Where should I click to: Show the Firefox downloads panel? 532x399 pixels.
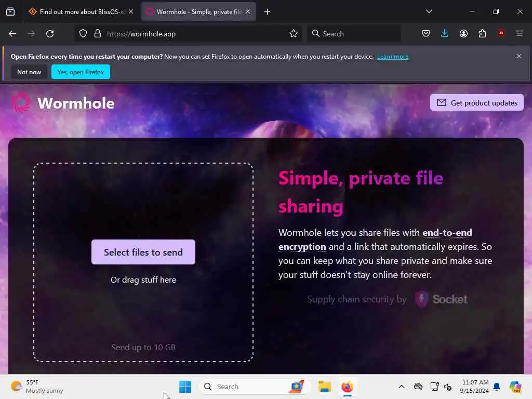click(445, 34)
